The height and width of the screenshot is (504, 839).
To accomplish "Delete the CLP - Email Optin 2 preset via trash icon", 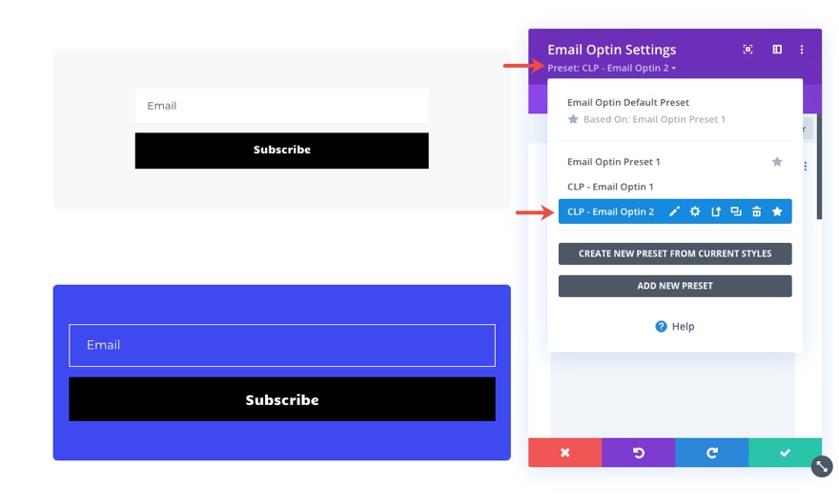I will 757,212.
